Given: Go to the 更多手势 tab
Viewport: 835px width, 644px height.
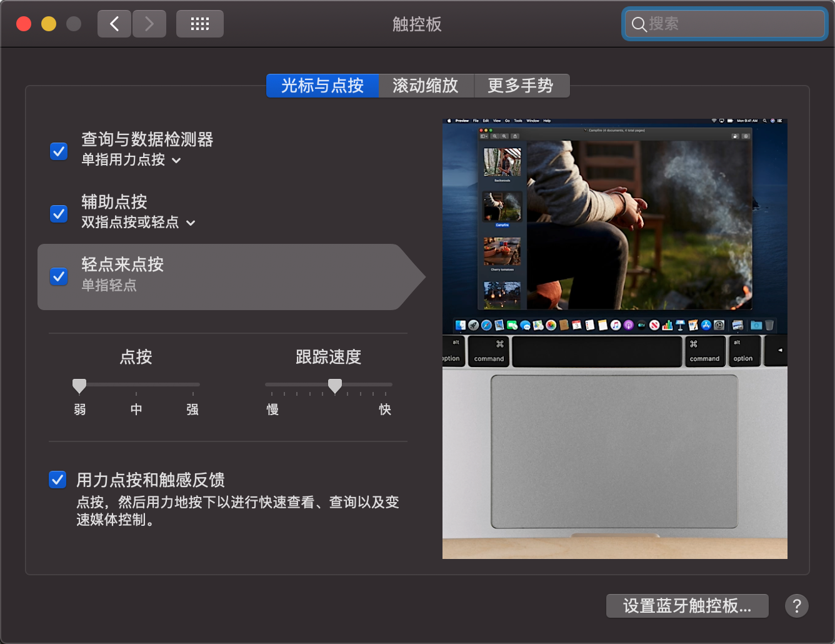Looking at the screenshot, I should pyautogui.click(x=521, y=86).
